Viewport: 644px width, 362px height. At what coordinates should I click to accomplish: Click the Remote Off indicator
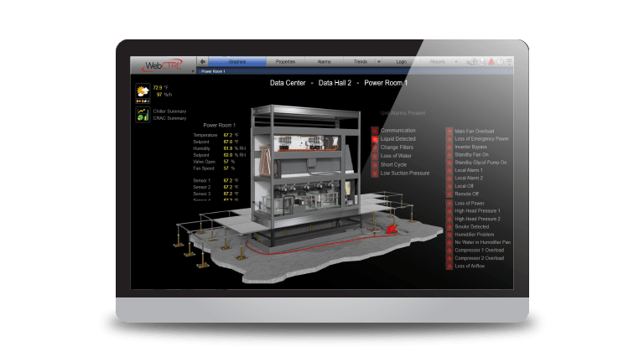pyautogui.click(x=449, y=194)
